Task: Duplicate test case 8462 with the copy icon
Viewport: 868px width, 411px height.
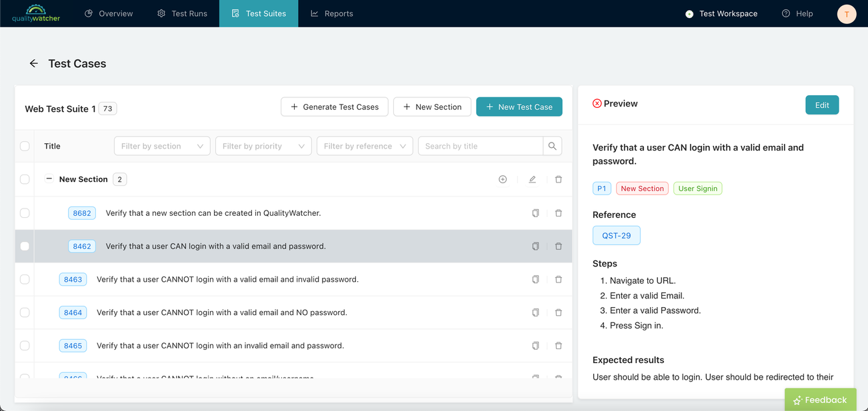Action: click(535, 246)
